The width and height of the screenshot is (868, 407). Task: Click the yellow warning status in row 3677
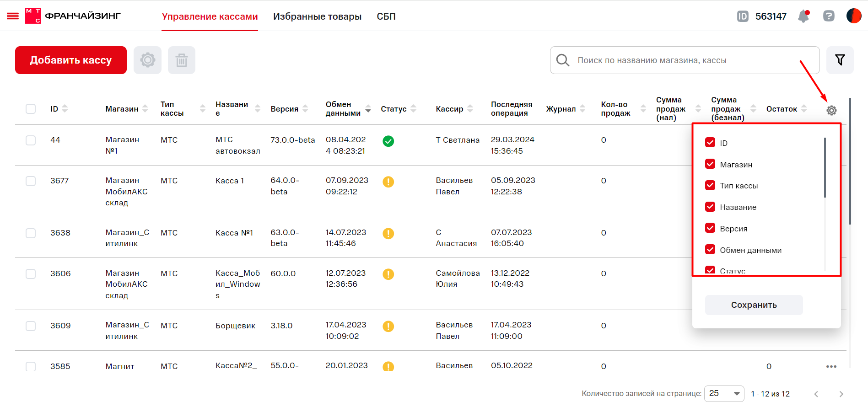[x=388, y=182]
